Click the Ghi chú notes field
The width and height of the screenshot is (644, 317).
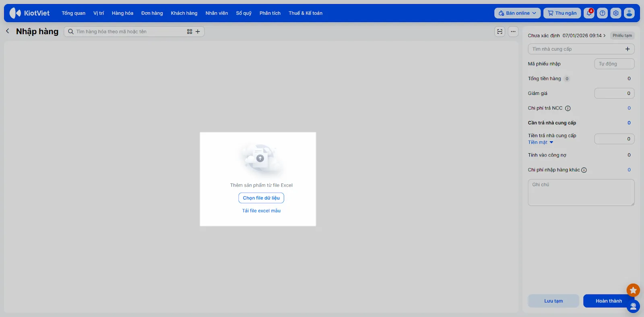pyautogui.click(x=581, y=192)
